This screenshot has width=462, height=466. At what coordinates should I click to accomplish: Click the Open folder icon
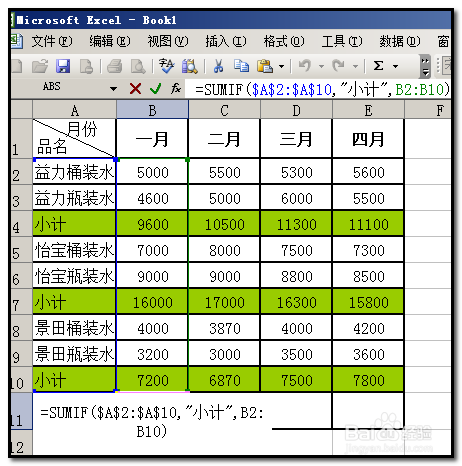click(40, 66)
